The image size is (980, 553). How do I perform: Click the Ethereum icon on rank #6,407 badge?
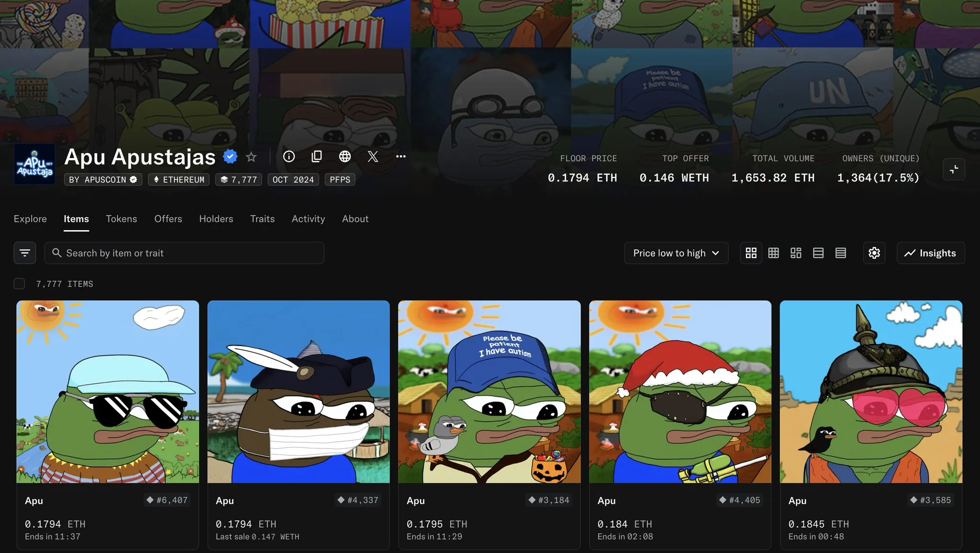click(x=150, y=500)
